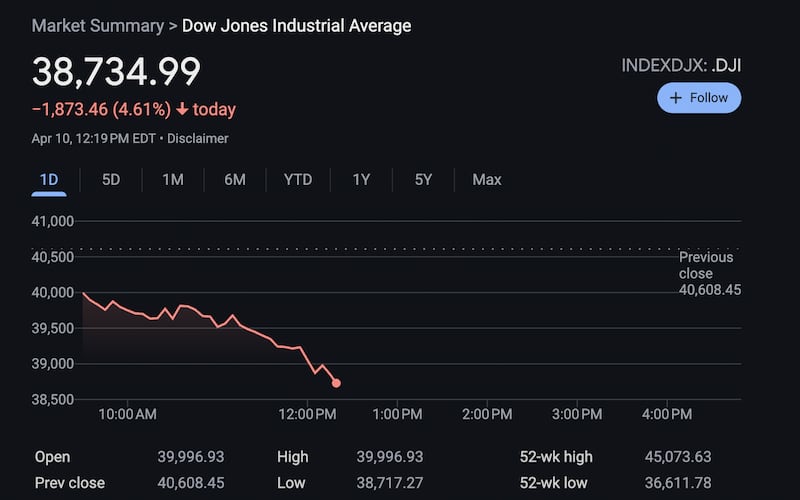Click the red down arrow icon
Screen dimensions: 800x500
(182, 110)
